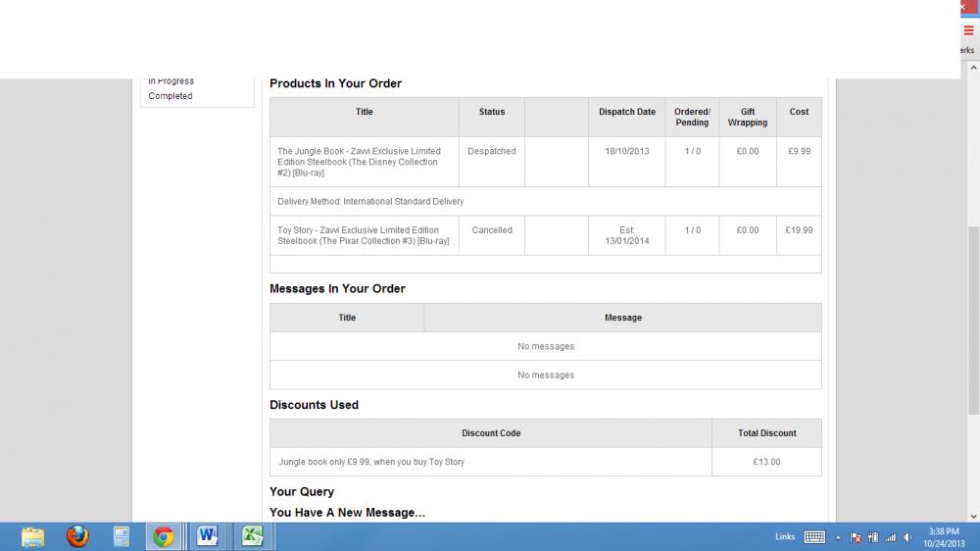Open Microsoft Excel from the taskbar

[253, 536]
